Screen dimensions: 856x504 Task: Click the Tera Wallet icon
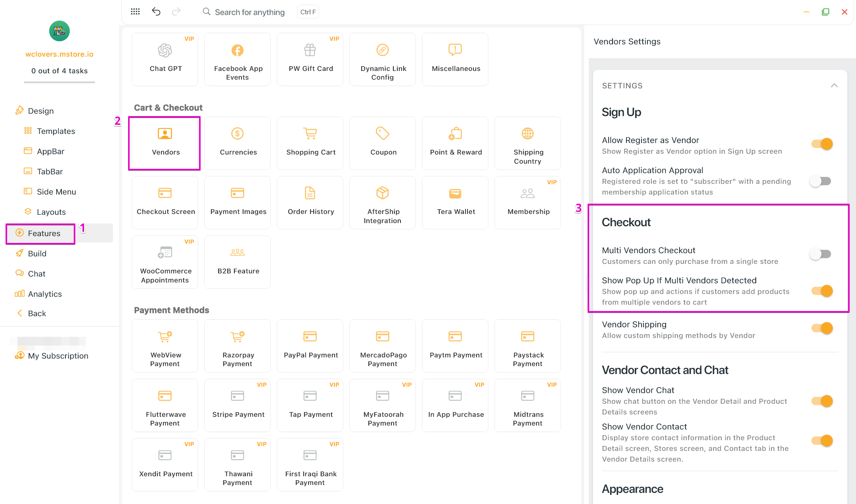click(x=455, y=193)
